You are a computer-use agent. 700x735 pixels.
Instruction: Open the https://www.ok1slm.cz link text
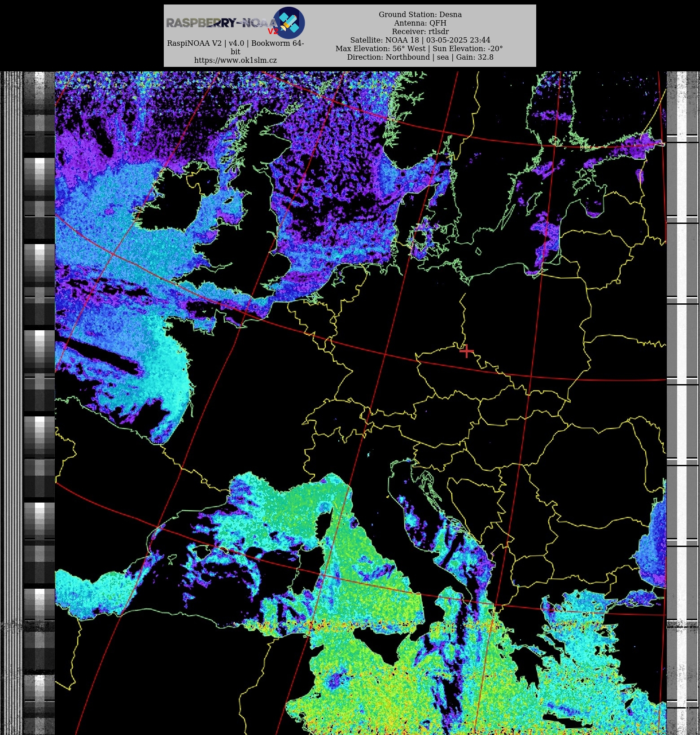coord(236,60)
